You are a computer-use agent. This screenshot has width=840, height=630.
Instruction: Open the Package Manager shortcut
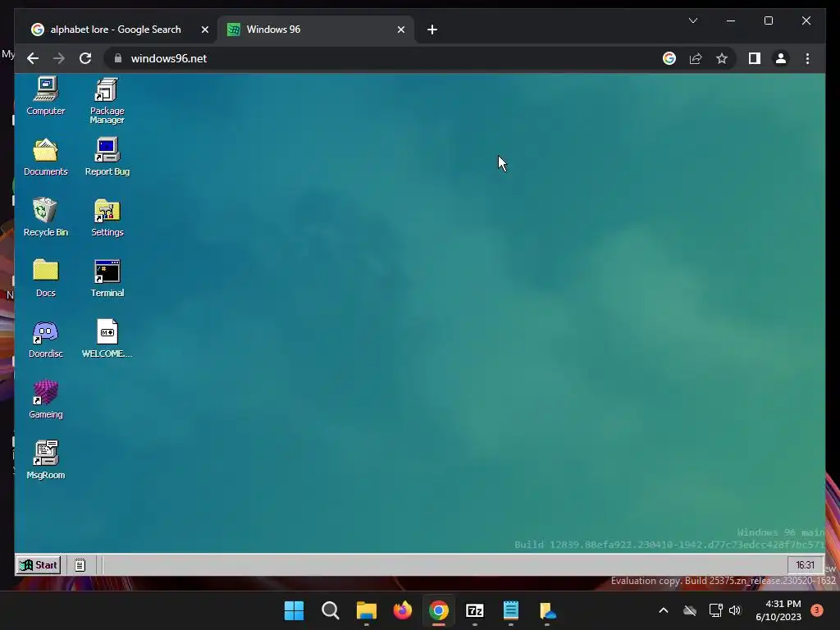coord(107,101)
